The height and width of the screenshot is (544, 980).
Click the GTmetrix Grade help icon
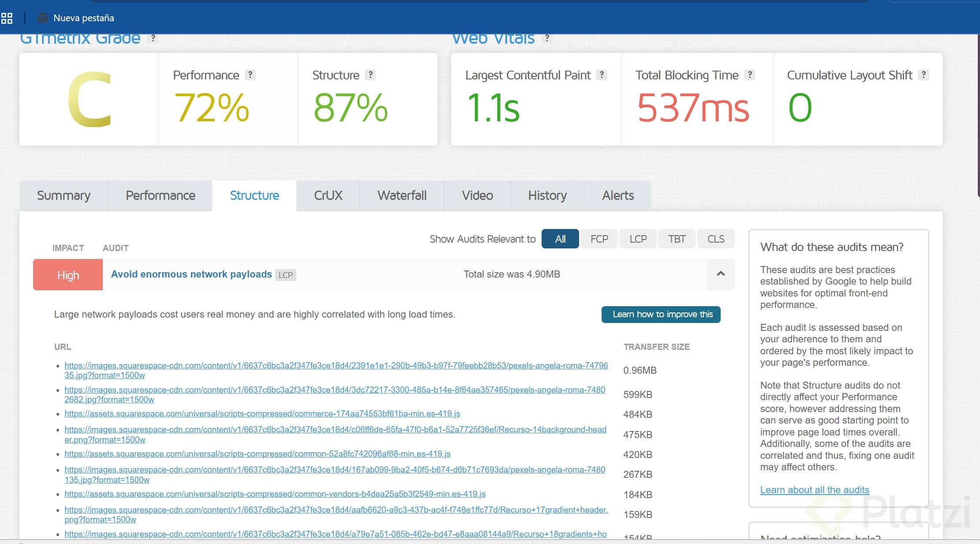point(153,38)
